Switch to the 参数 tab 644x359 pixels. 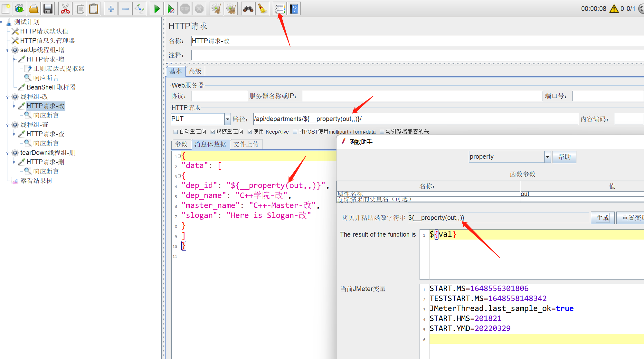(181, 144)
